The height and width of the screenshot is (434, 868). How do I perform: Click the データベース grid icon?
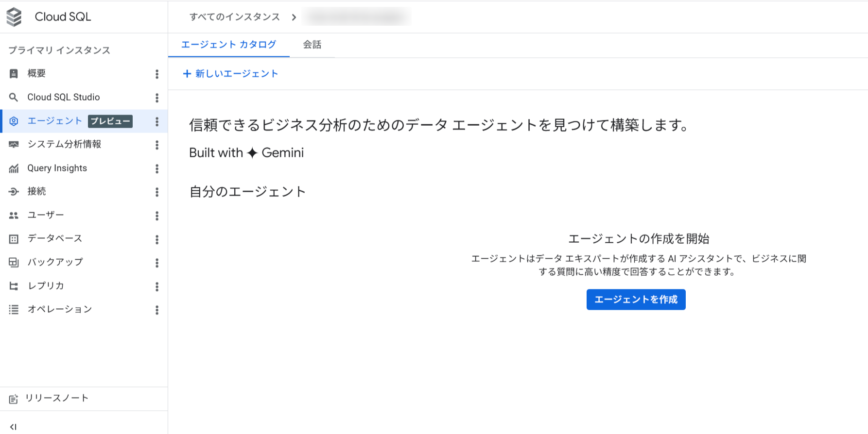(14, 239)
